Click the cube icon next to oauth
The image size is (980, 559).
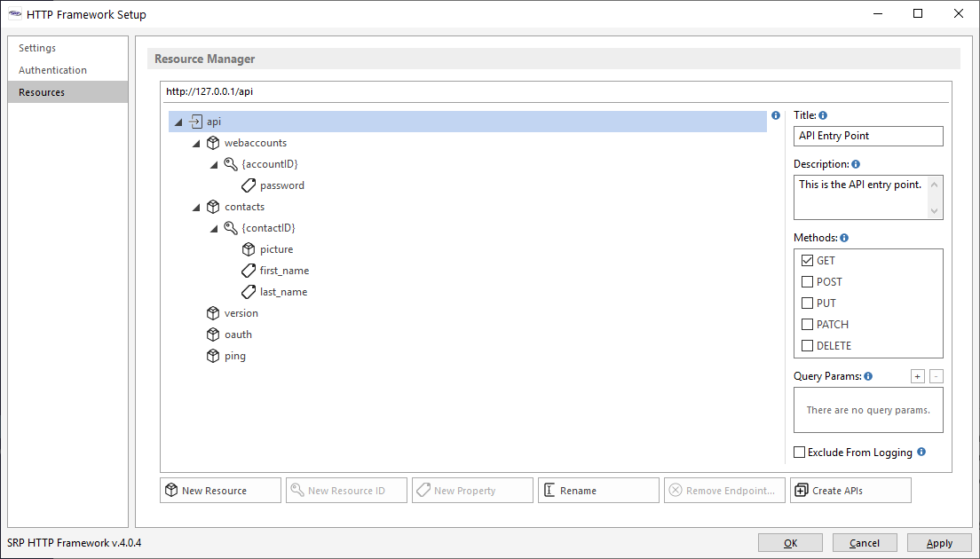[213, 335]
